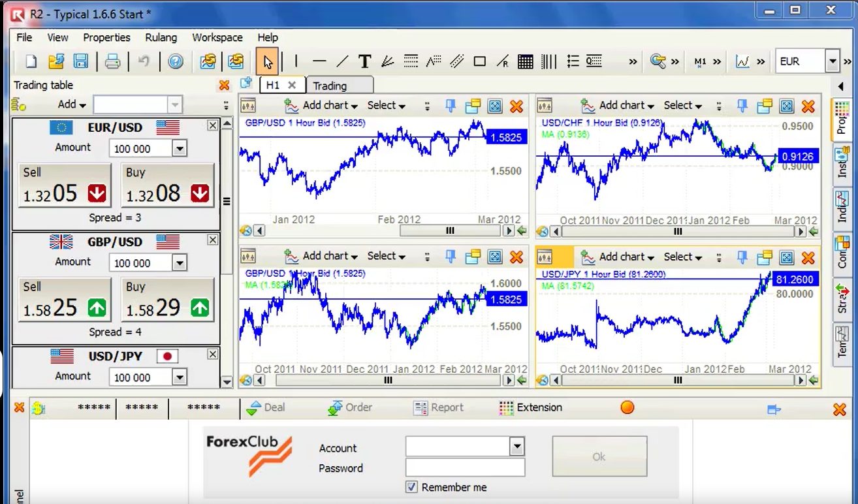
Task: Click the Password input field
Action: click(465, 467)
